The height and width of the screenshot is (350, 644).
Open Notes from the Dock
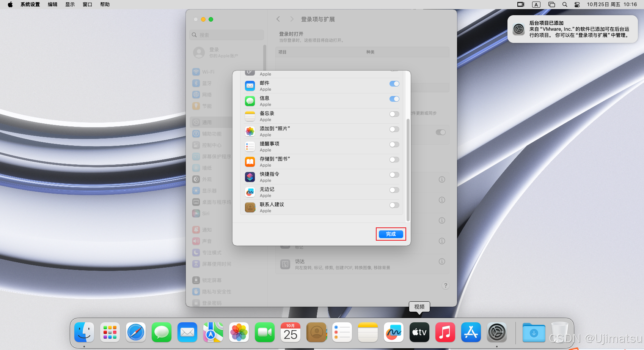pos(368,332)
